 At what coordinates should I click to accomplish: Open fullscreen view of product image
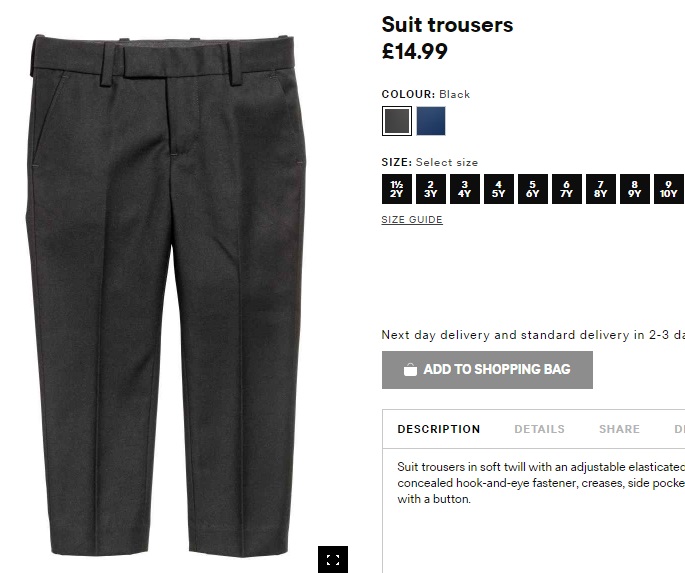(x=333, y=559)
